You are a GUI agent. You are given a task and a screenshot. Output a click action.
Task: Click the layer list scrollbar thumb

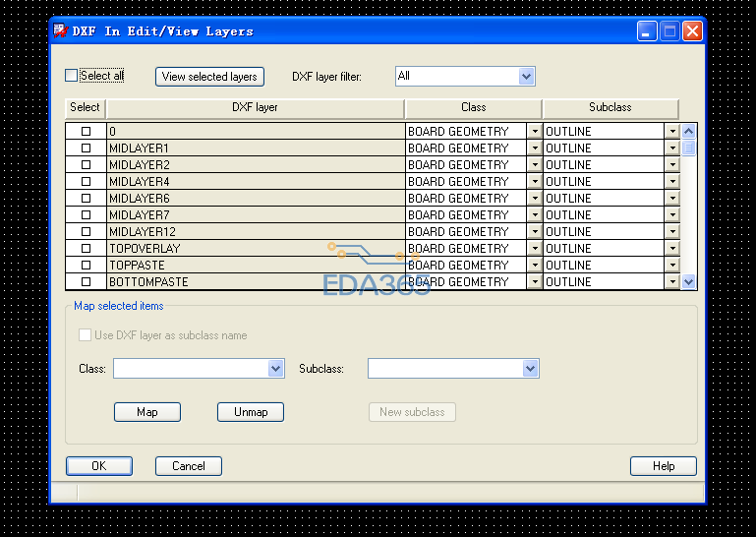[688, 149]
